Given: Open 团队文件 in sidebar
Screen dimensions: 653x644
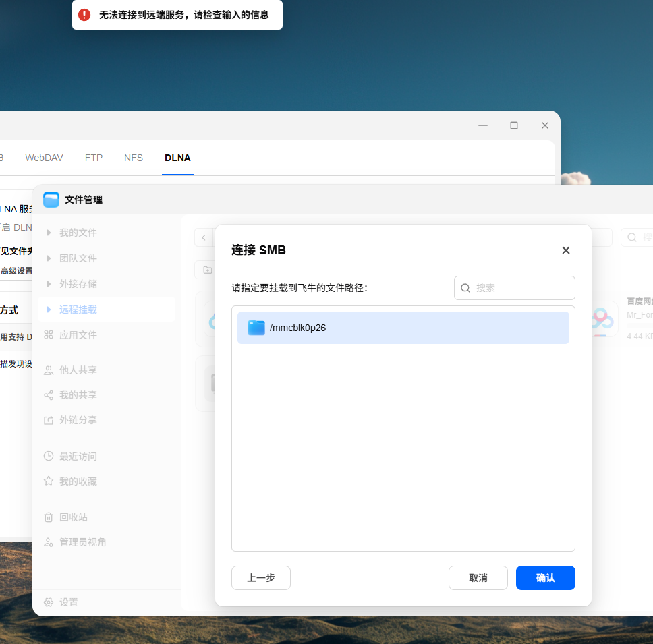Looking at the screenshot, I should 78,258.
